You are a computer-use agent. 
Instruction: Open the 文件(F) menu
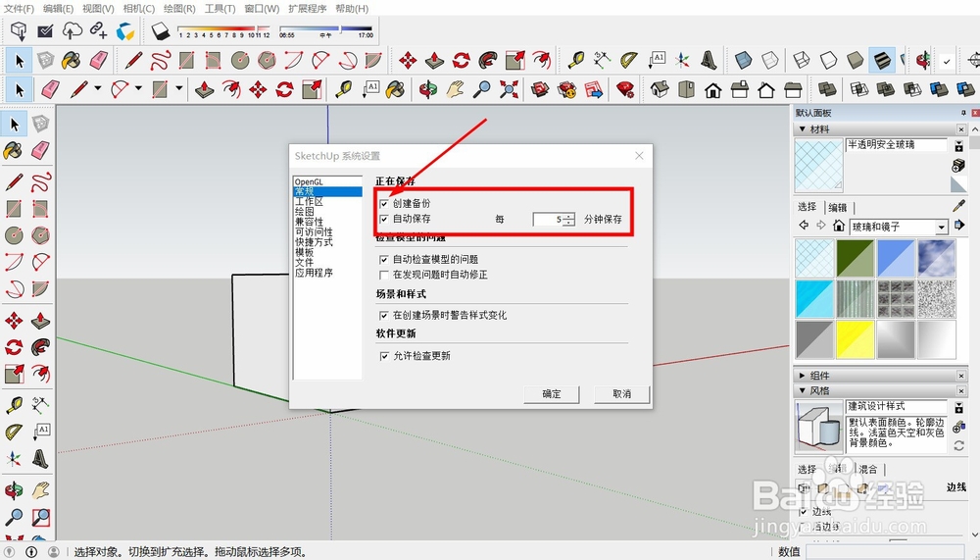19,9
